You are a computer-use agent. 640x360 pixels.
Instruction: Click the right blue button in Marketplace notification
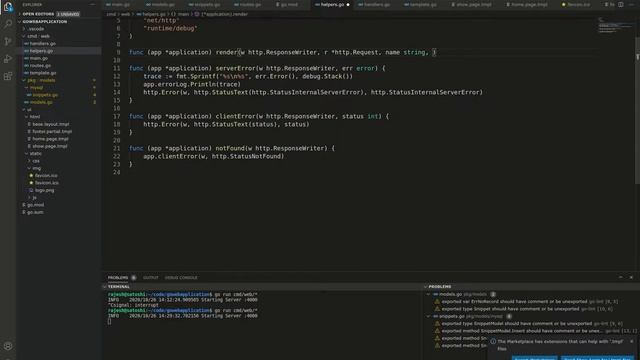pos(598,358)
